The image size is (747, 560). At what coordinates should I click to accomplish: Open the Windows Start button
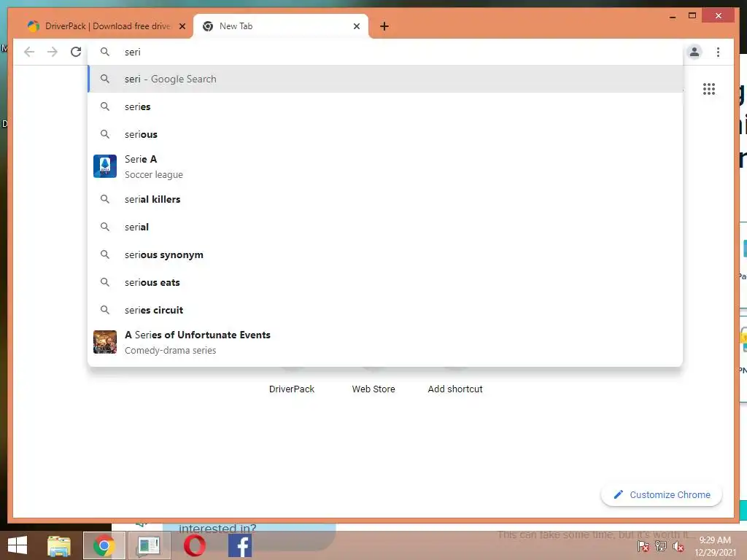pyautogui.click(x=18, y=545)
